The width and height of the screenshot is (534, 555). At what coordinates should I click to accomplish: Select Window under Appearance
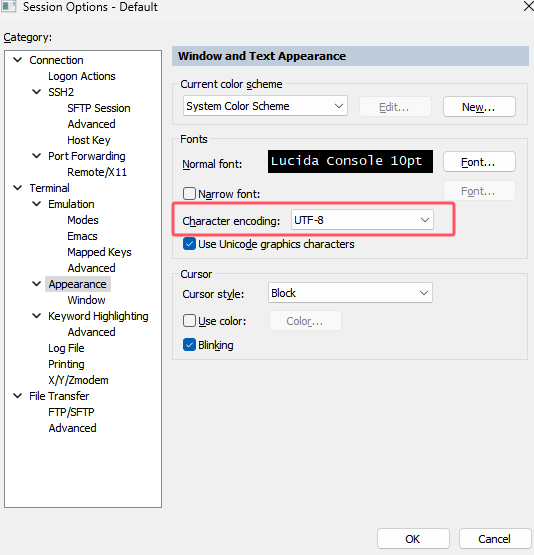pos(86,300)
